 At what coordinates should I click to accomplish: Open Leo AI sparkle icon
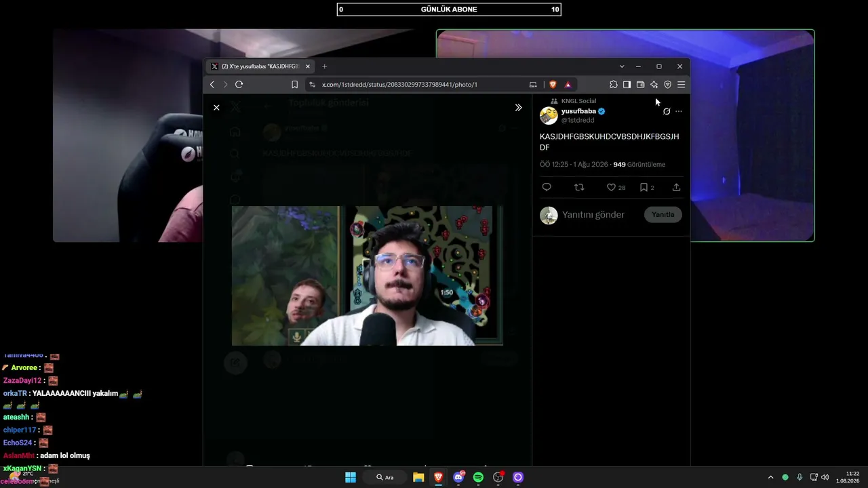point(654,85)
